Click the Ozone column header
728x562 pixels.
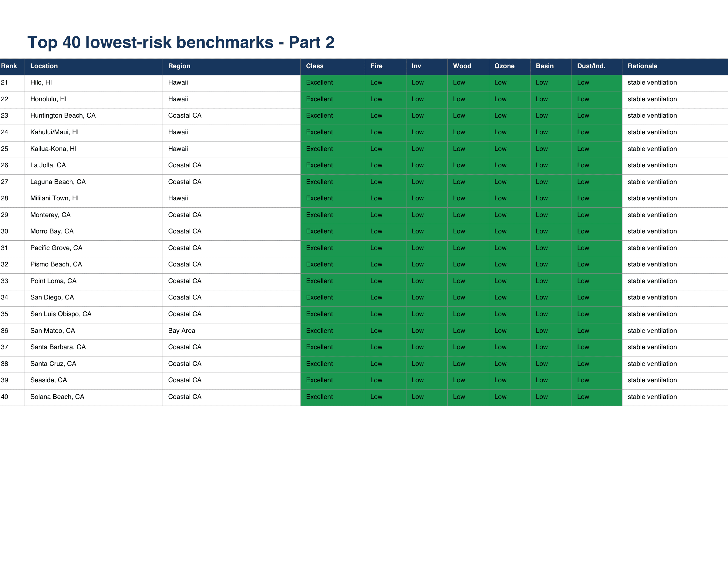click(x=510, y=66)
